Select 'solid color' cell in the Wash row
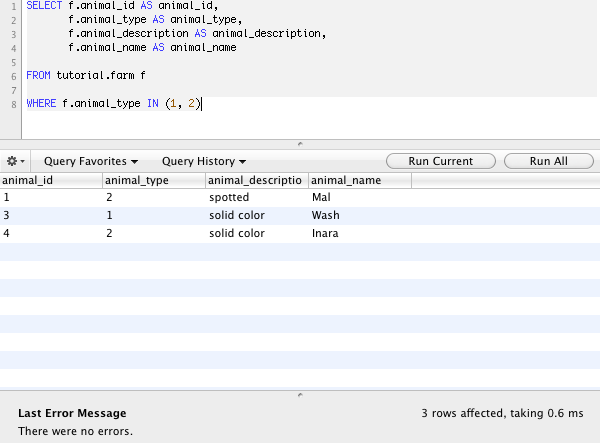This screenshot has width=600, height=443. click(x=257, y=215)
